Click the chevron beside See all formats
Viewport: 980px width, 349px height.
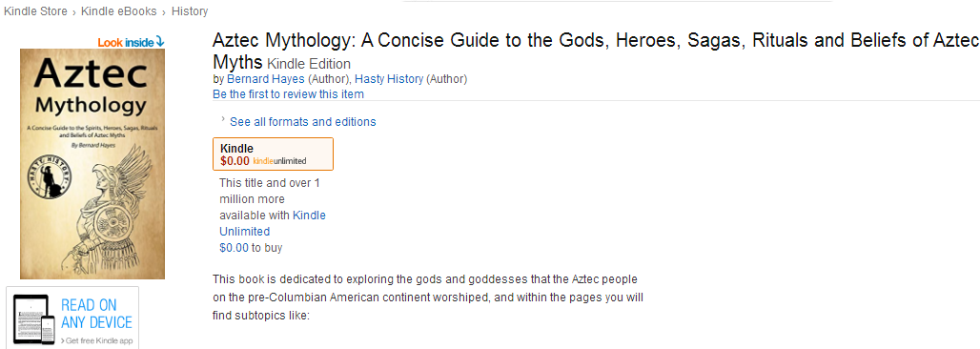(222, 118)
